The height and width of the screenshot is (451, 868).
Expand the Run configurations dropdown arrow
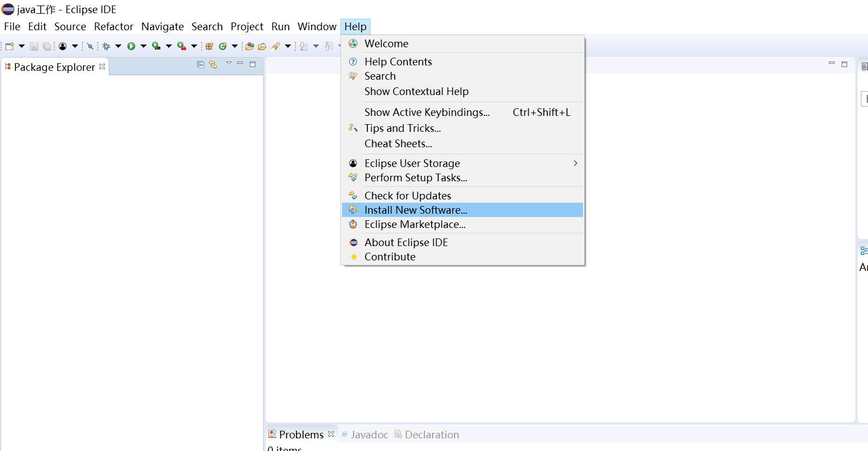pyautogui.click(x=143, y=46)
